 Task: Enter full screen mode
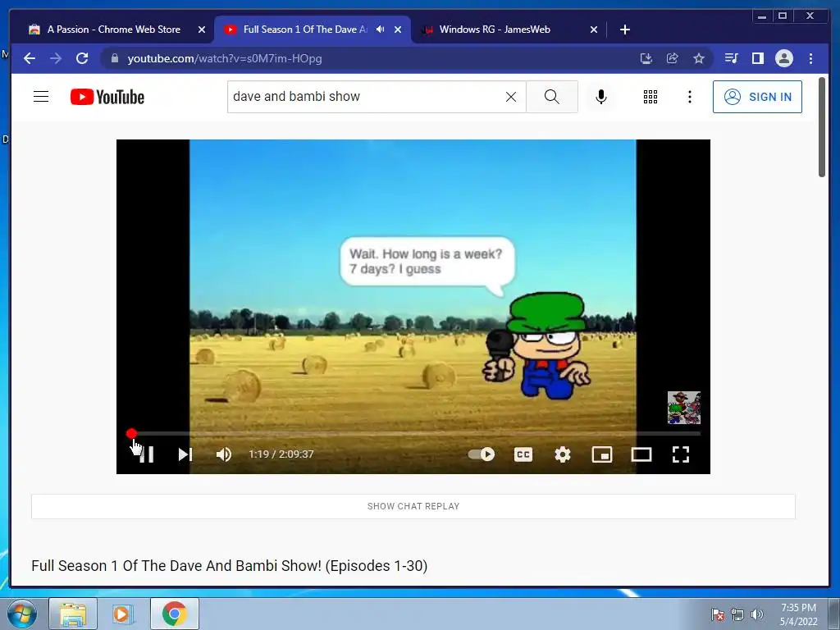pyautogui.click(x=680, y=454)
